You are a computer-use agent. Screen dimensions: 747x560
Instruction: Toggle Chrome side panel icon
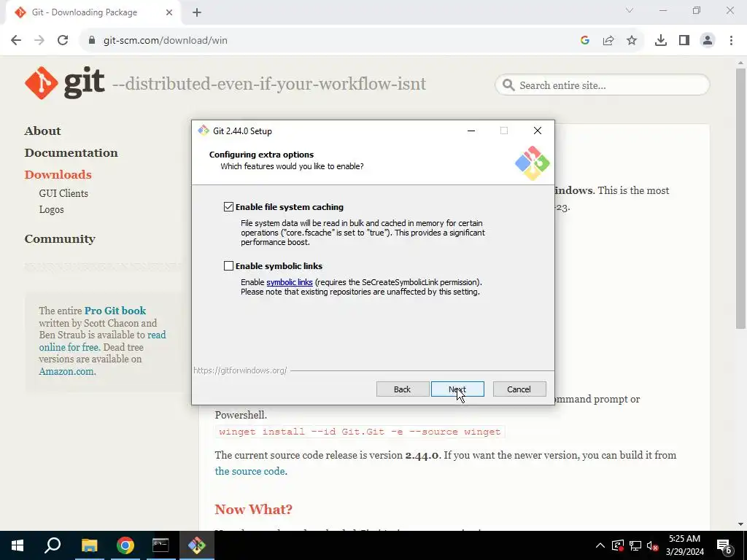pos(684,41)
